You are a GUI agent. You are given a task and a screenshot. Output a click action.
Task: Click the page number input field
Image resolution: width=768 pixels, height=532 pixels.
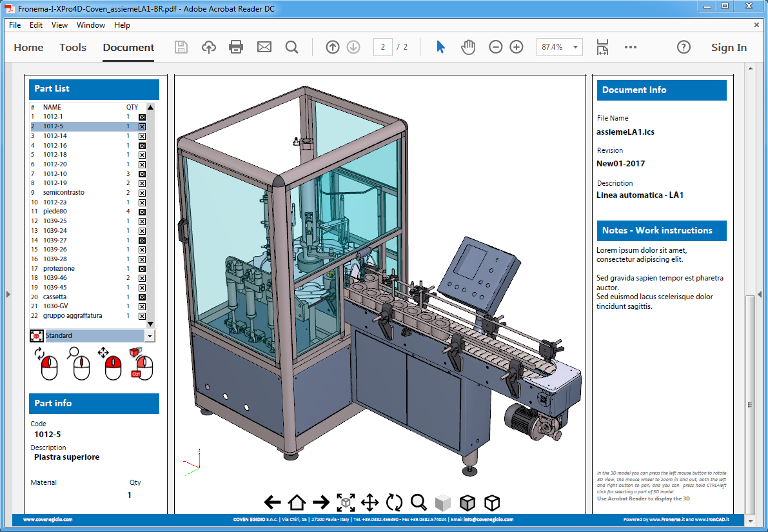(382, 47)
